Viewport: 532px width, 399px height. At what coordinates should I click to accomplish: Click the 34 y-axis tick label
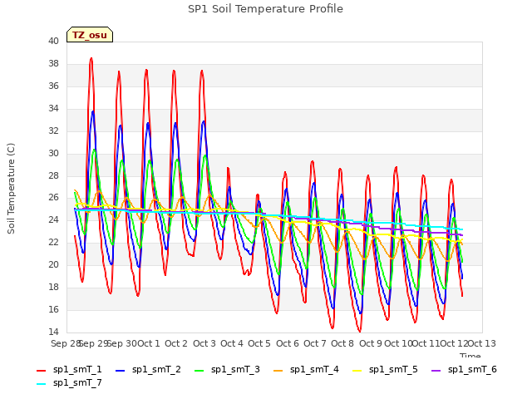pos(53,109)
